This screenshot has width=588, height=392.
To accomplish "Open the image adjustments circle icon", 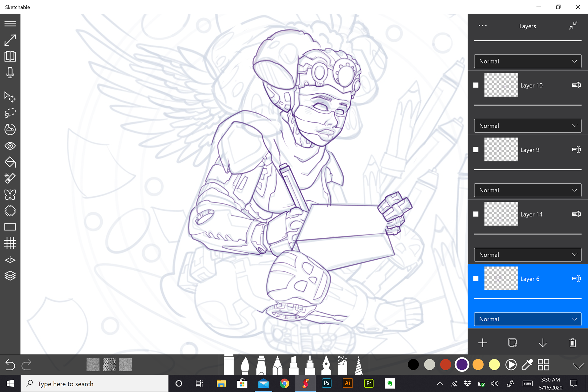I will click(x=10, y=130).
